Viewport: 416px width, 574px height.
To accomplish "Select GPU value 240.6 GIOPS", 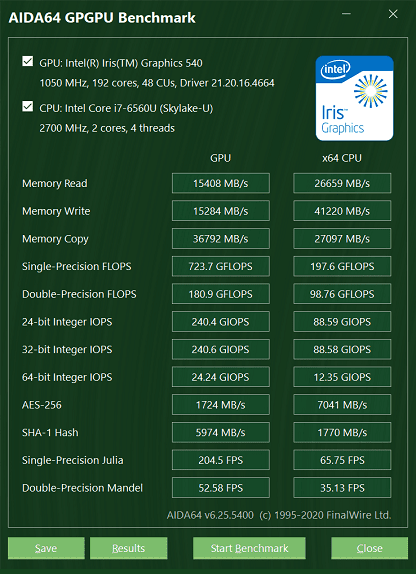I will pos(221,349).
